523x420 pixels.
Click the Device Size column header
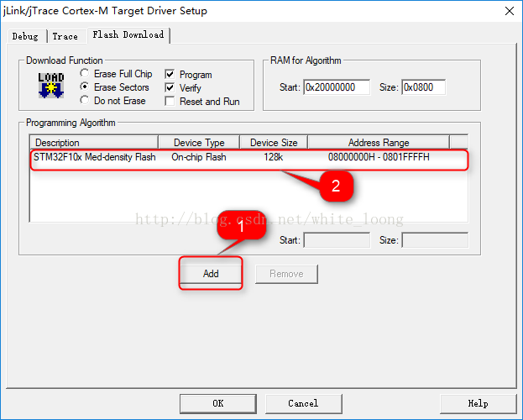point(274,143)
